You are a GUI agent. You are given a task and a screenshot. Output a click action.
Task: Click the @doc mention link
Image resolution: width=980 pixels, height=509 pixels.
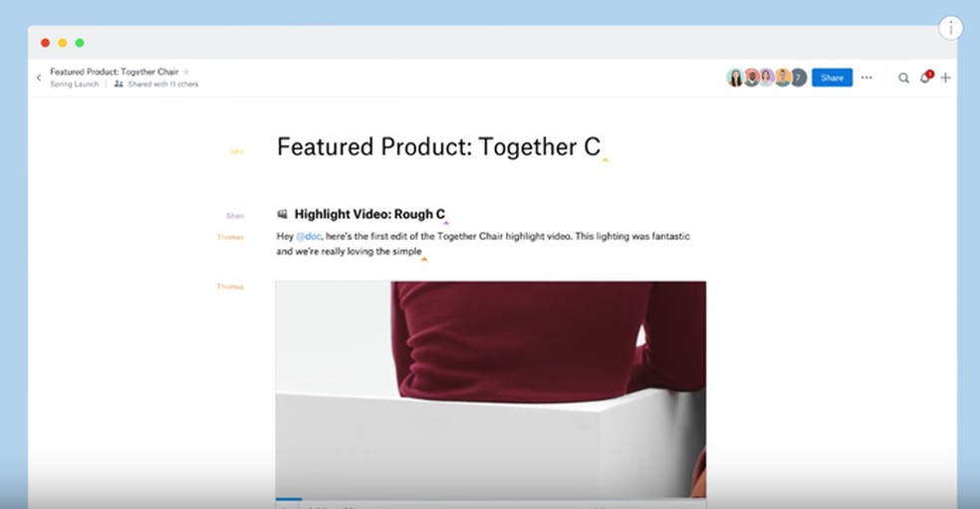(x=308, y=236)
